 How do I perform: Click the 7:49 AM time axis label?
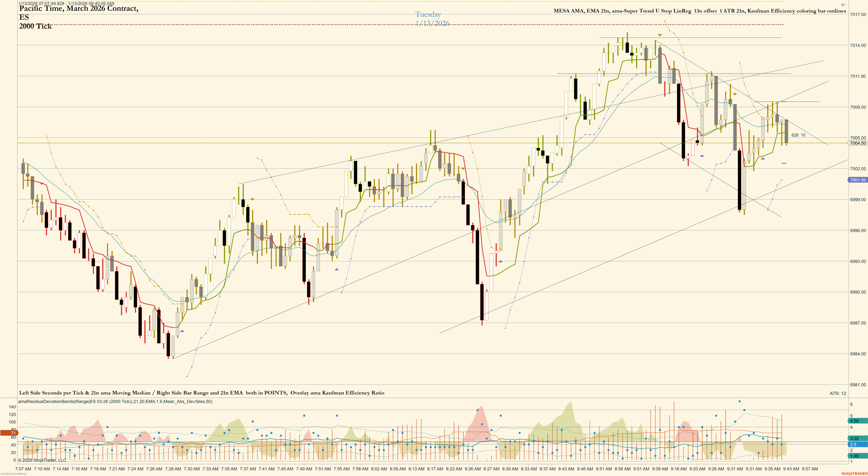pos(304,469)
